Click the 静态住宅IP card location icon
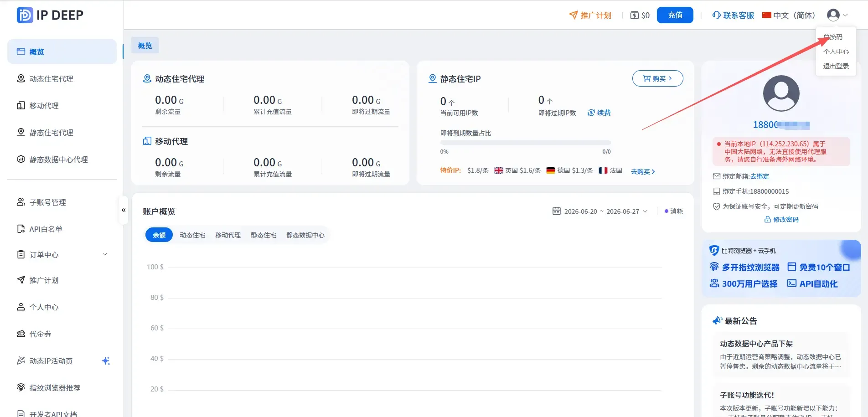Image resolution: width=868 pixels, height=417 pixels. [433, 78]
